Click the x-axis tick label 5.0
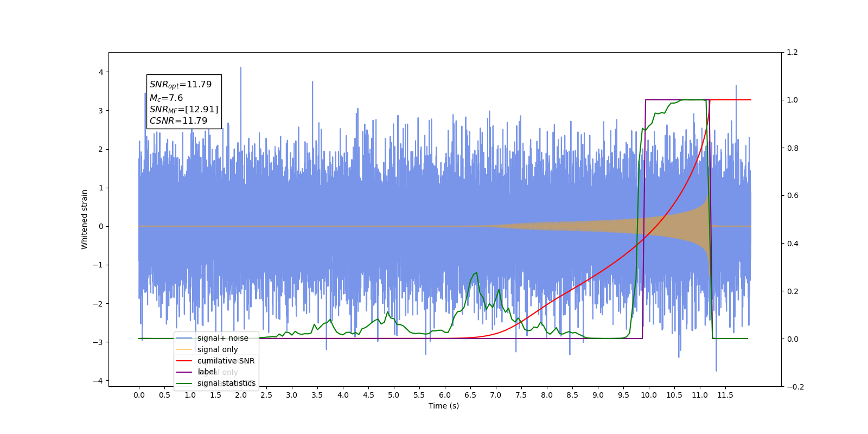 (394, 395)
